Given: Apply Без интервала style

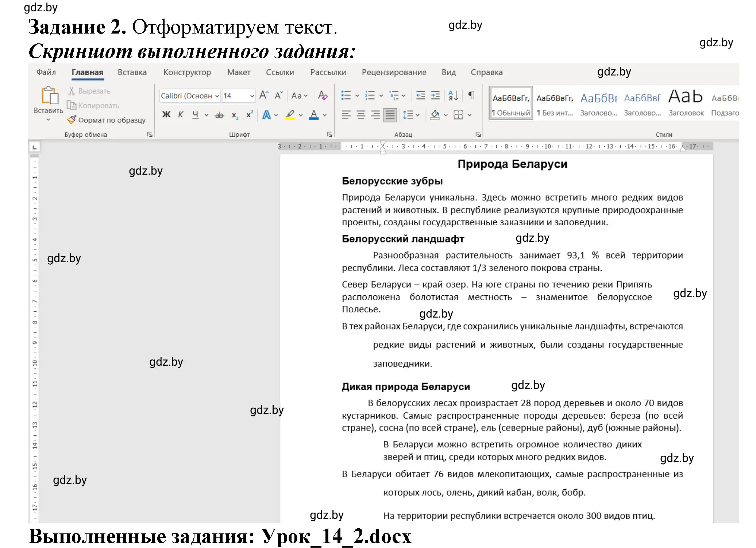Looking at the screenshot, I should tap(555, 103).
